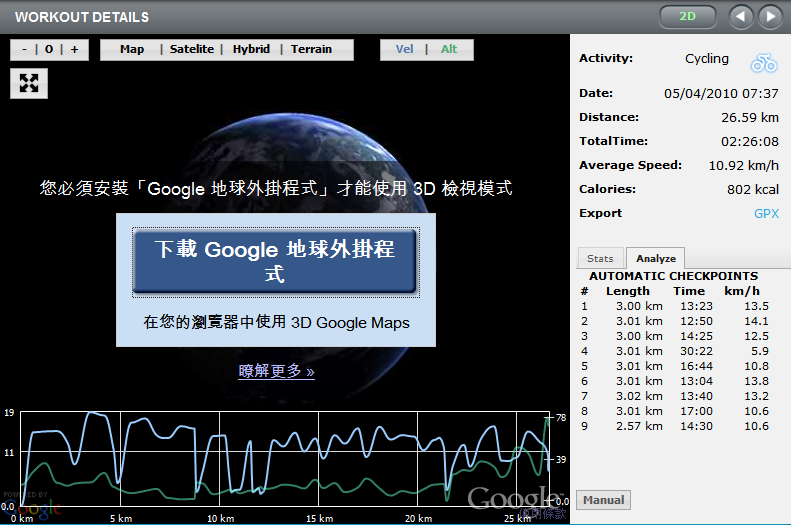Go to next workout with the right arrow
791x525 pixels.
[x=770, y=17]
